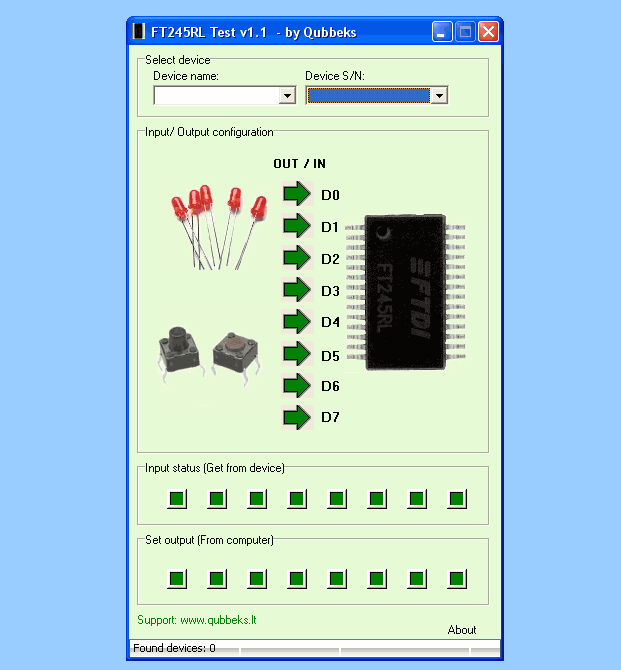Toggle the D1 direction arrow
621x670 pixels.
click(297, 226)
